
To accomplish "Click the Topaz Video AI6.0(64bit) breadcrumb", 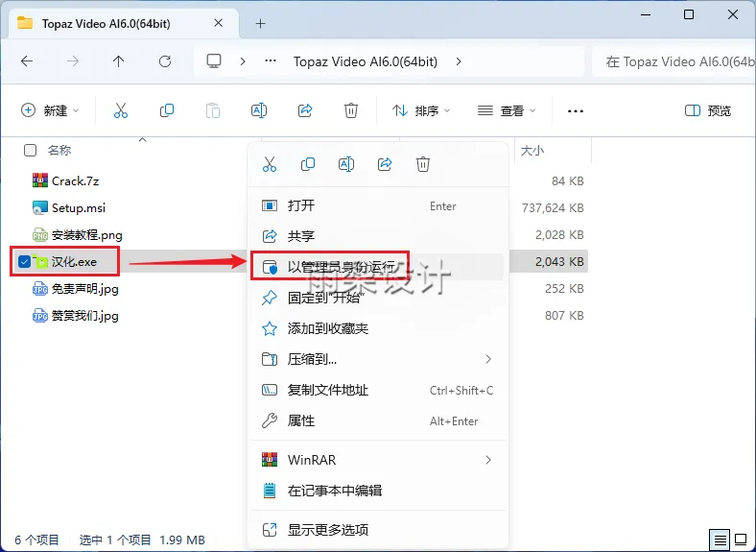I will [x=366, y=61].
